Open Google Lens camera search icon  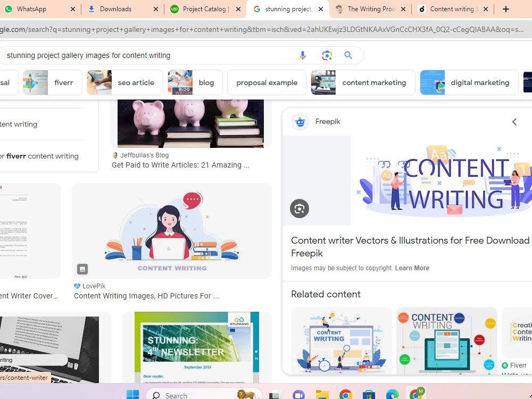click(327, 55)
